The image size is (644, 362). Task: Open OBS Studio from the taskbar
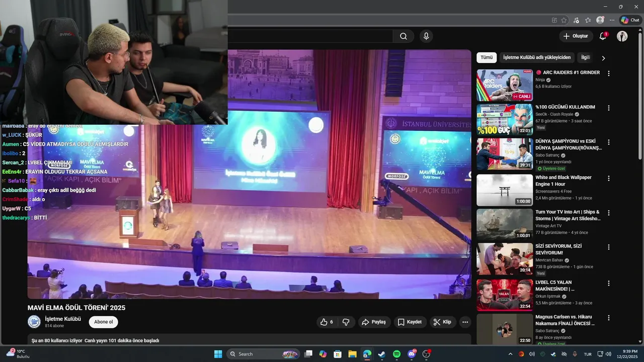[x=427, y=354]
